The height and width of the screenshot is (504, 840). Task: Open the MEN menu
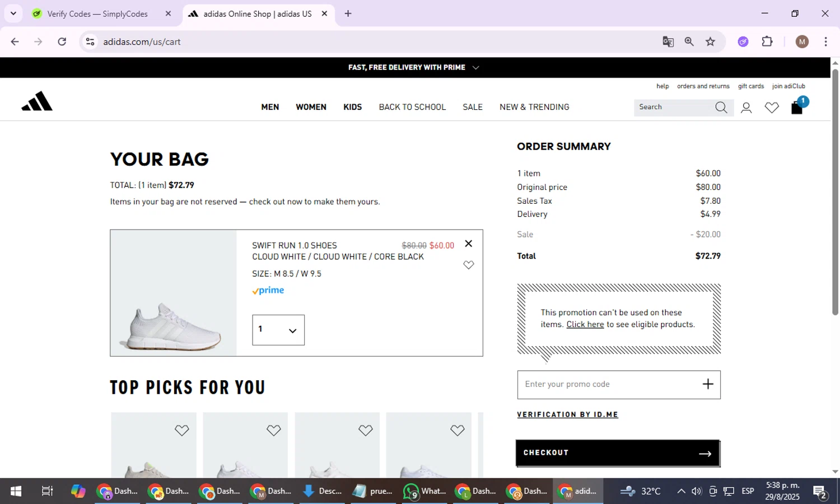pos(270,107)
